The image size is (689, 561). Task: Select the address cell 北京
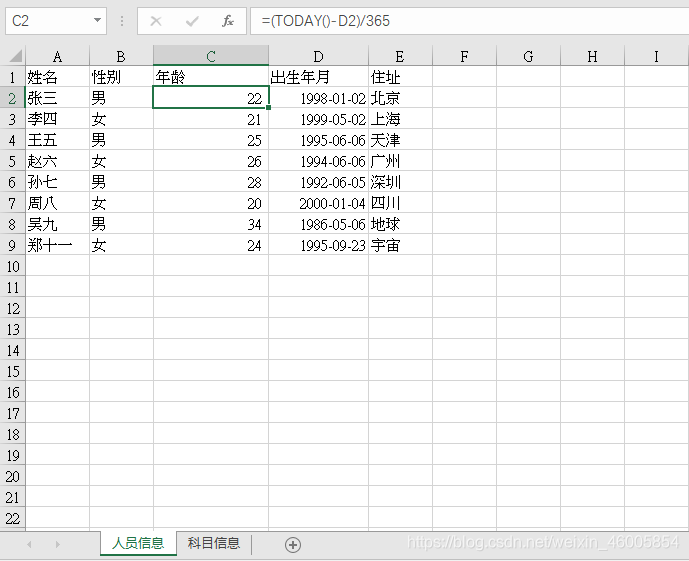400,98
